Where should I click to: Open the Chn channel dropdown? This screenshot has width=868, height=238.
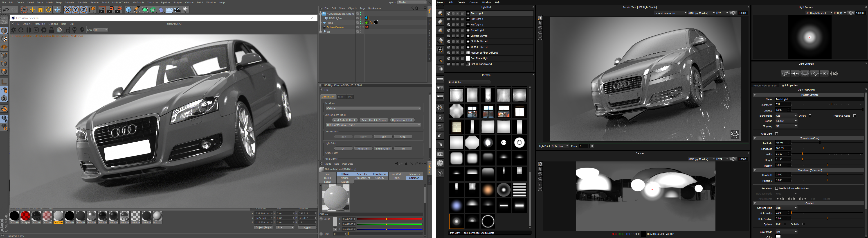pos(101,30)
